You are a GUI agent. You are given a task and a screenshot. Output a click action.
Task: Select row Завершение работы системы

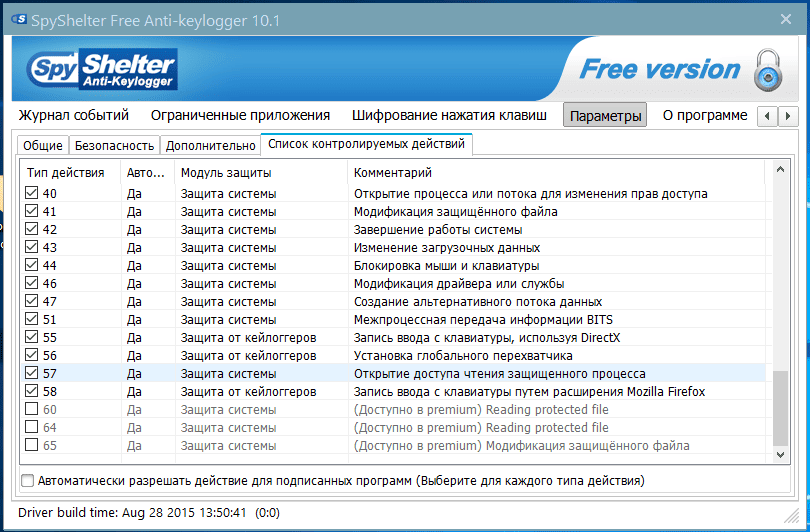pos(393,229)
